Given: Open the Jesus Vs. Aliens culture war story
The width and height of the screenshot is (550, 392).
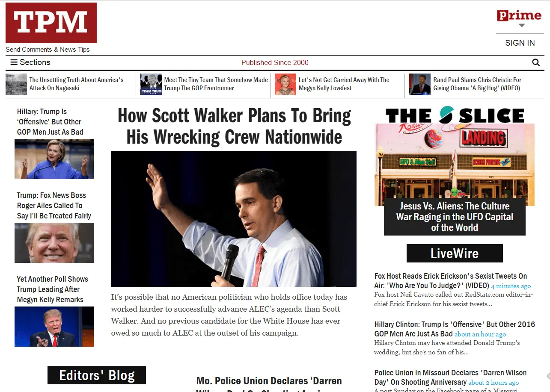Looking at the screenshot, I should (x=455, y=217).
